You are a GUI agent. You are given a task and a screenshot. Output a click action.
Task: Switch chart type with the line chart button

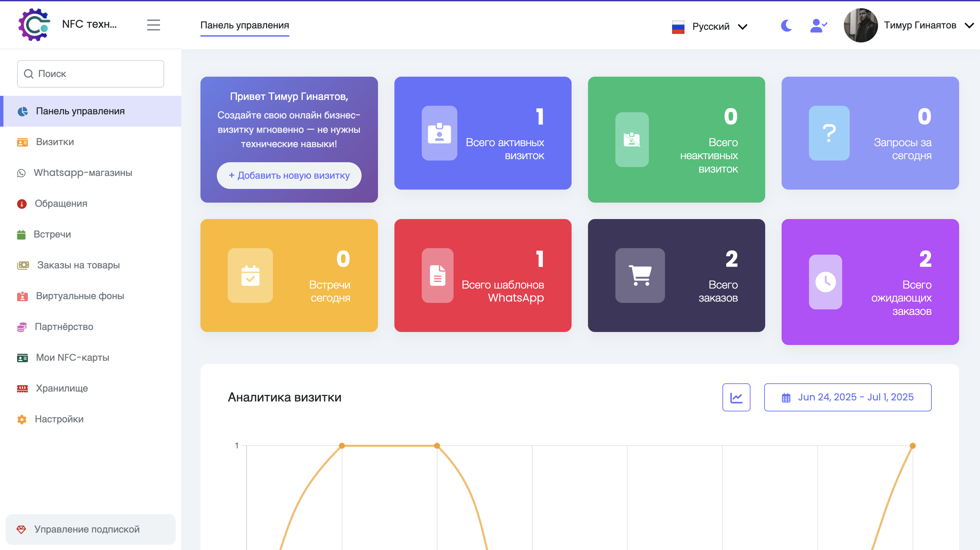coord(736,397)
